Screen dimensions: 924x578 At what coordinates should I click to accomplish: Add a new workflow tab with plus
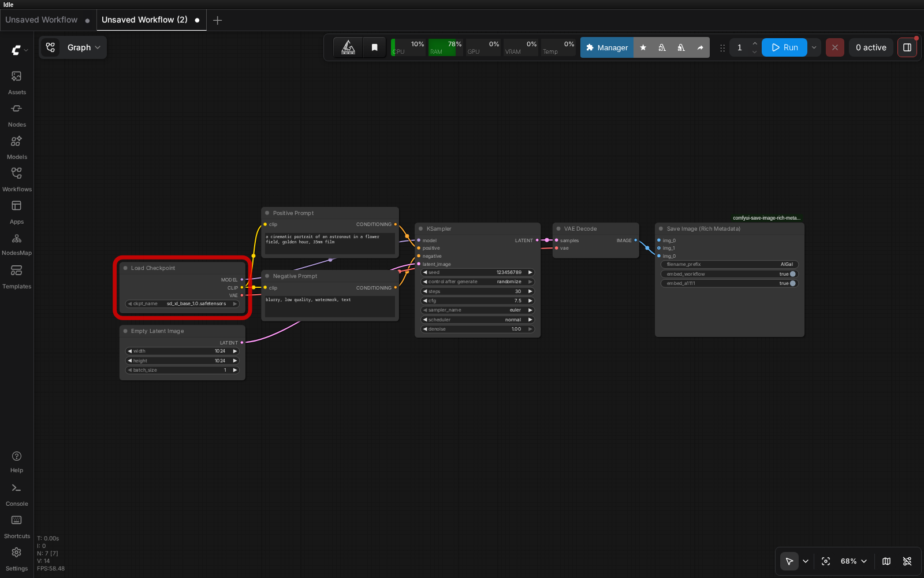coord(217,20)
